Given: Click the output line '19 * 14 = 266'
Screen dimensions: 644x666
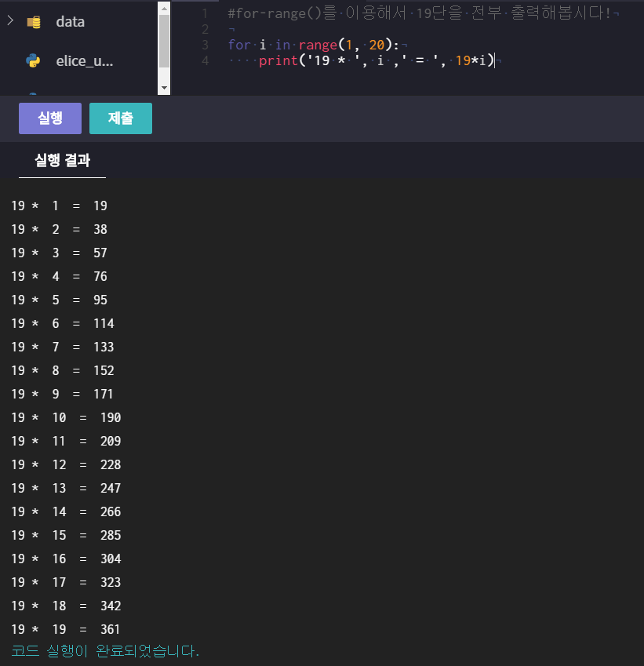Looking at the screenshot, I should (66, 511).
